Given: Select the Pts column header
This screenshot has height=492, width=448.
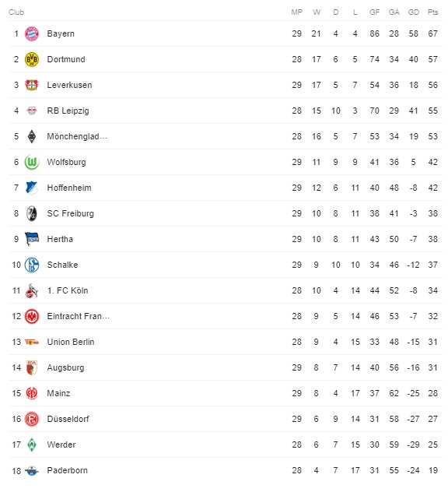Looking at the screenshot, I should (x=433, y=12).
